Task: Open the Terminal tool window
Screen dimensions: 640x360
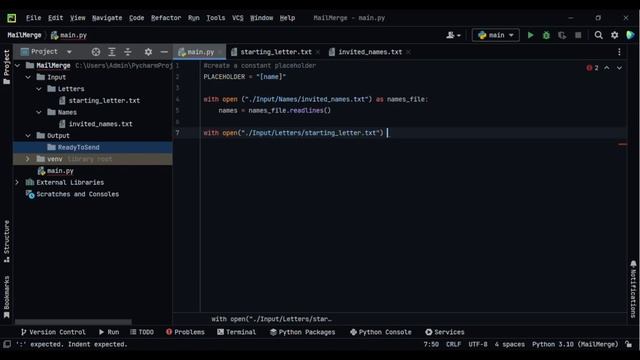Action: pos(237,332)
